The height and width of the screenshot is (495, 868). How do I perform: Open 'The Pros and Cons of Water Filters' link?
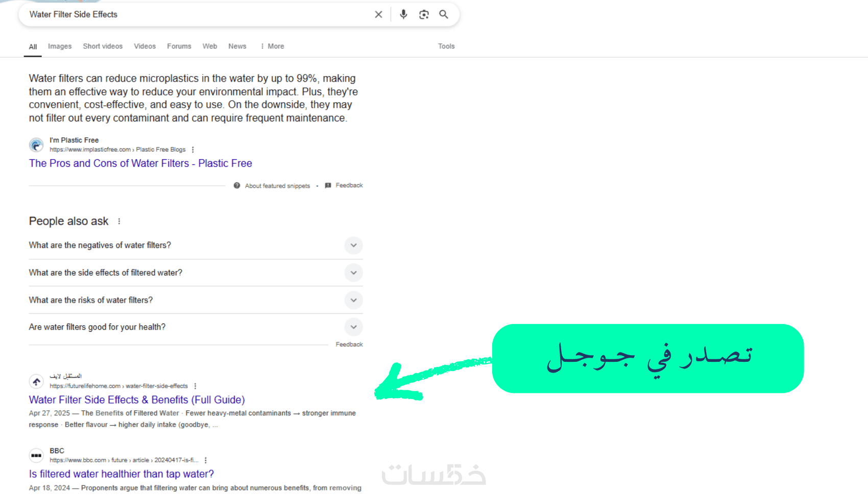140,163
